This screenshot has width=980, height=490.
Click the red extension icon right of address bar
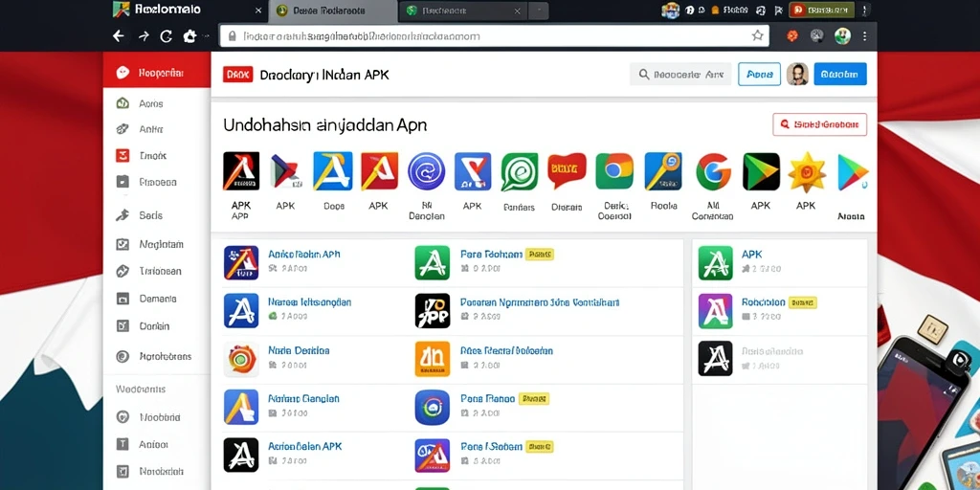[x=791, y=36]
